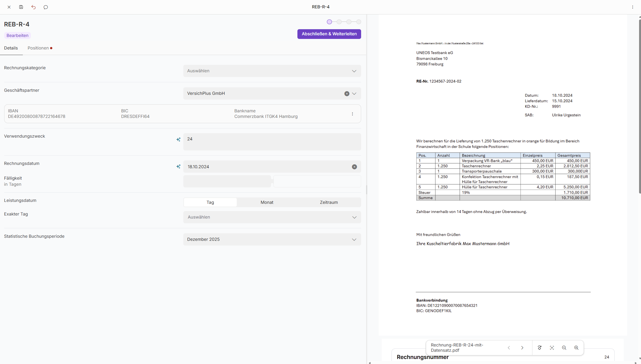Clear the VersichPlus GmbH partner selection
641x364 pixels.
click(347, 94)
